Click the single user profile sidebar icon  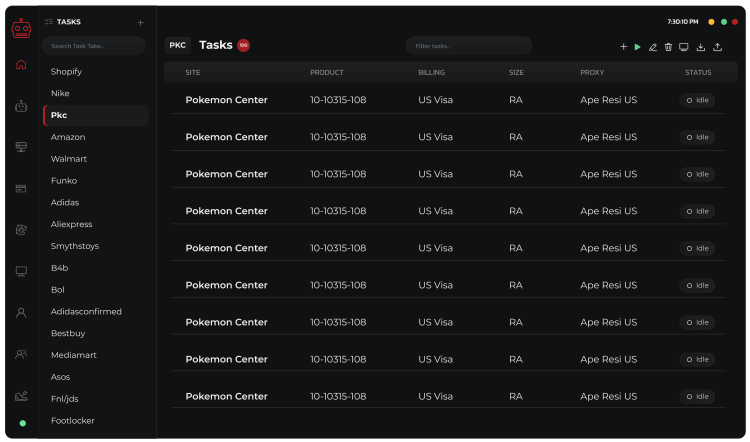(21, 312)
